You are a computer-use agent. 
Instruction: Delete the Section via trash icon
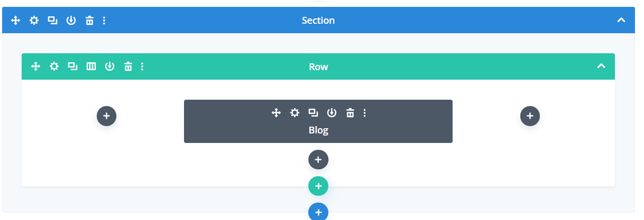[89, 21]
